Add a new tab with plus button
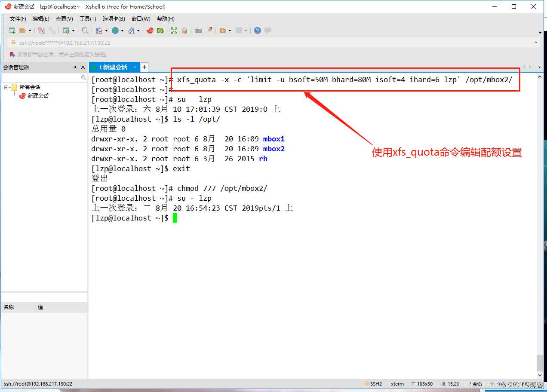This screenshot has width=547, height=392. (144, 67)
